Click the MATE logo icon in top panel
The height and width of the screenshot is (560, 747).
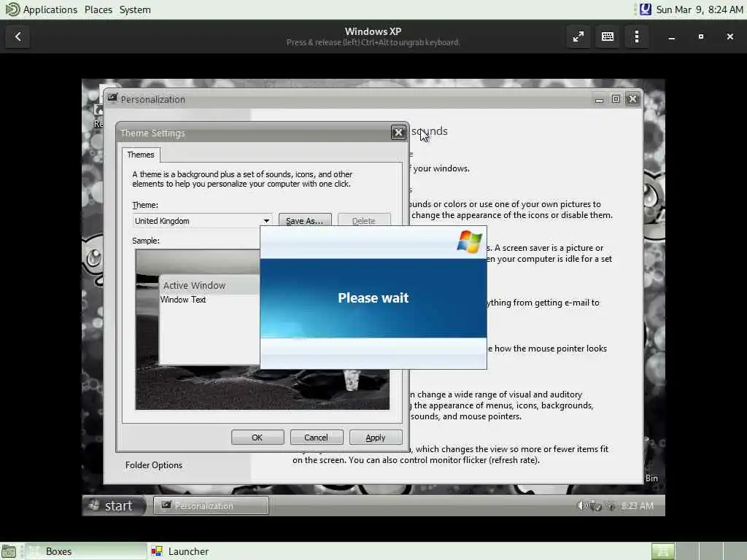coord(12,9)
